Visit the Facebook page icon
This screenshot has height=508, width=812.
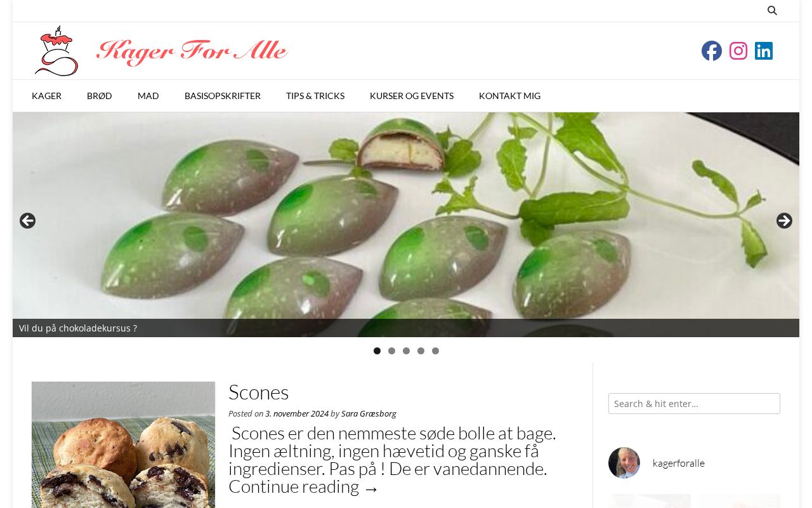(712, 51)
